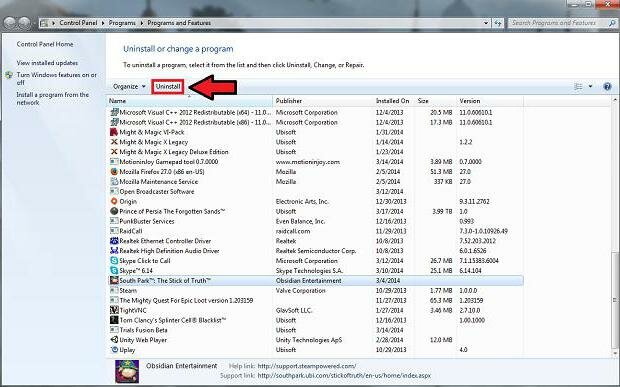
Task: Click Programs and Features breadcrumb
Action: tap(179, 23)
